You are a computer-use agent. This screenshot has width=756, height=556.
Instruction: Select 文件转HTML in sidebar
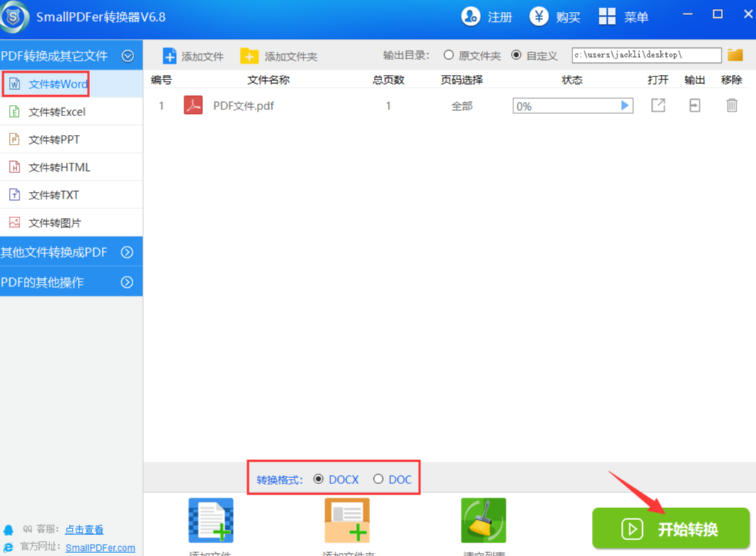click(x=71, y=167)
